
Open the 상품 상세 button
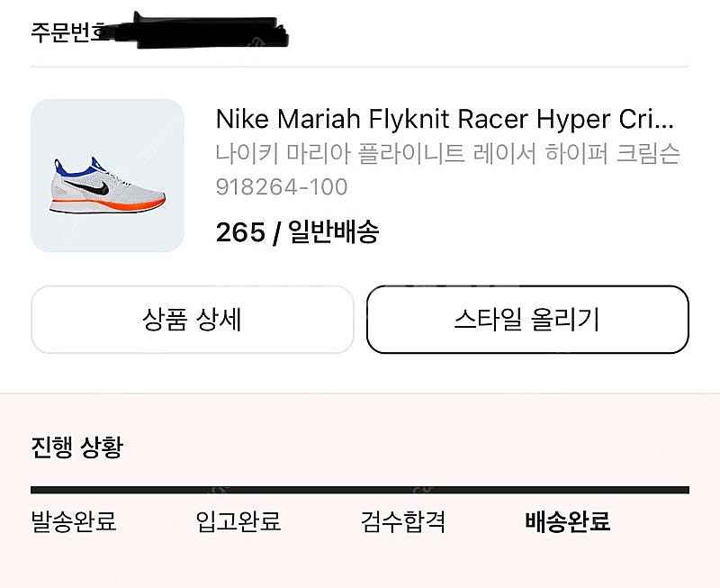pyautogui.click(x=193, y=320)
